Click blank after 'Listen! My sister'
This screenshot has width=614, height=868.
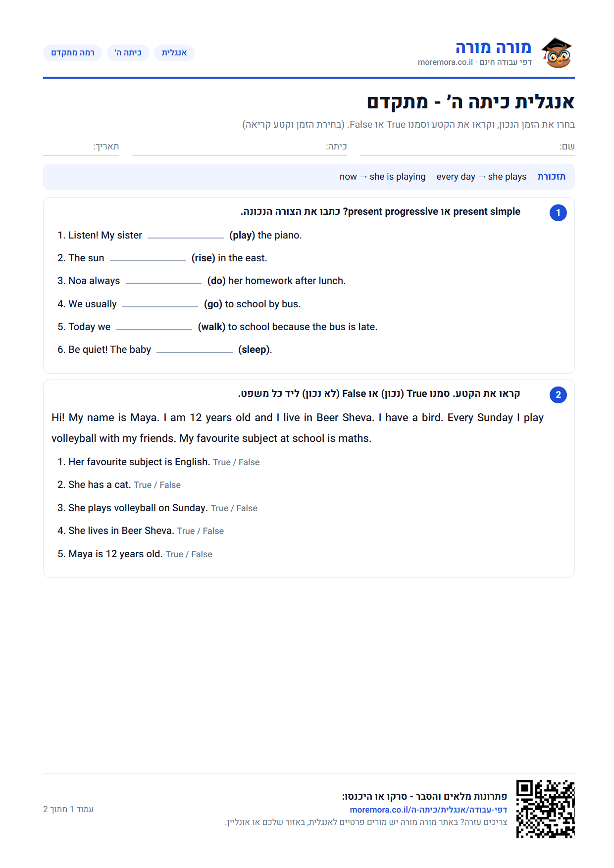186,236
